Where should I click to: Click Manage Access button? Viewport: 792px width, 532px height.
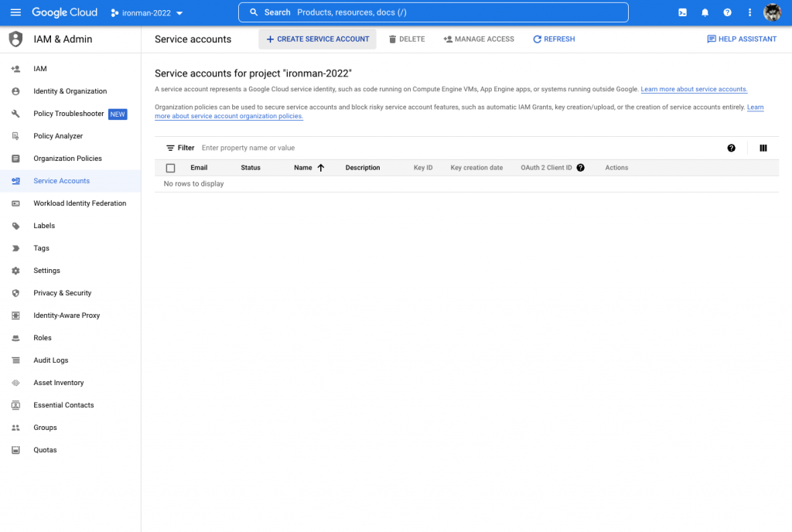pyautogui.click(x=478, y=39)
